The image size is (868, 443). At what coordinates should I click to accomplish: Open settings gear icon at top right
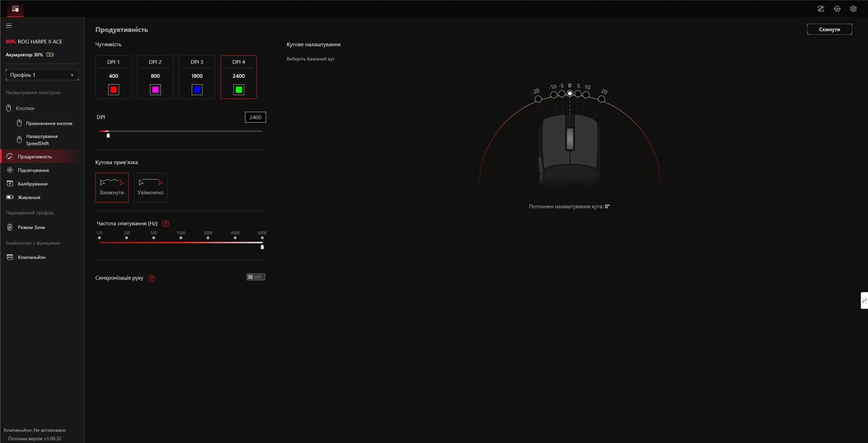click(853, 9)
